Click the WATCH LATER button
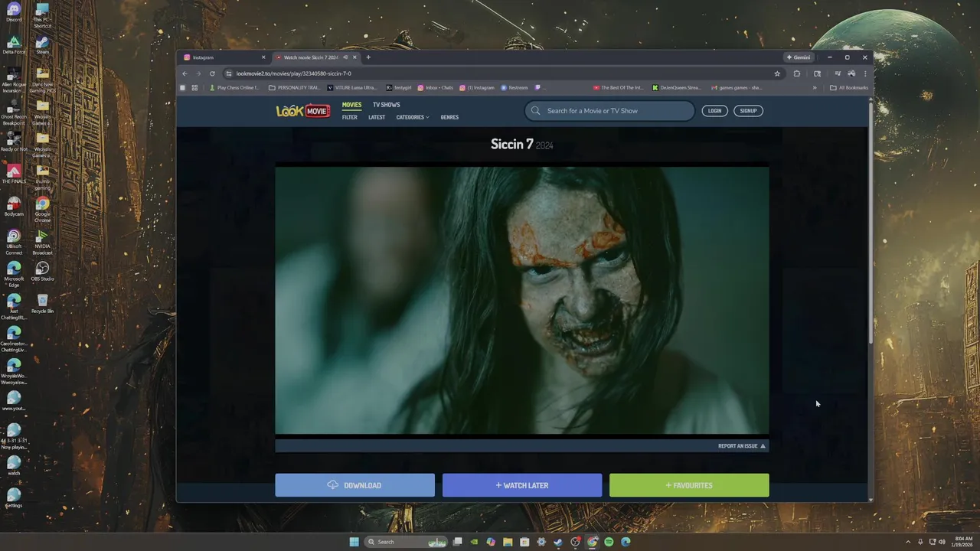The image size is (980, 551). [x=522, y=485]
